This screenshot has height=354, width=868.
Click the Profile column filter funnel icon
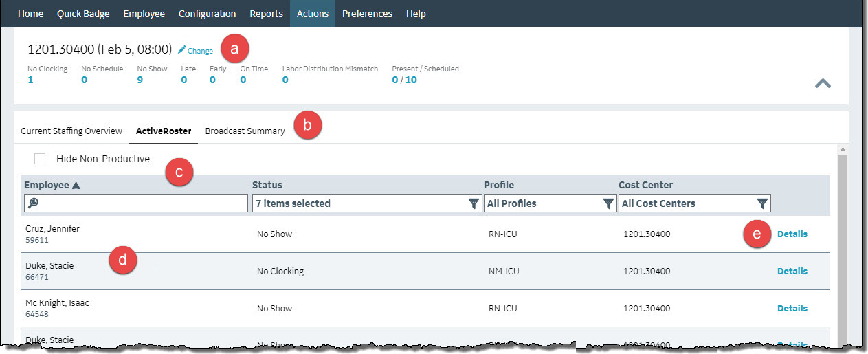pos(608,203)
